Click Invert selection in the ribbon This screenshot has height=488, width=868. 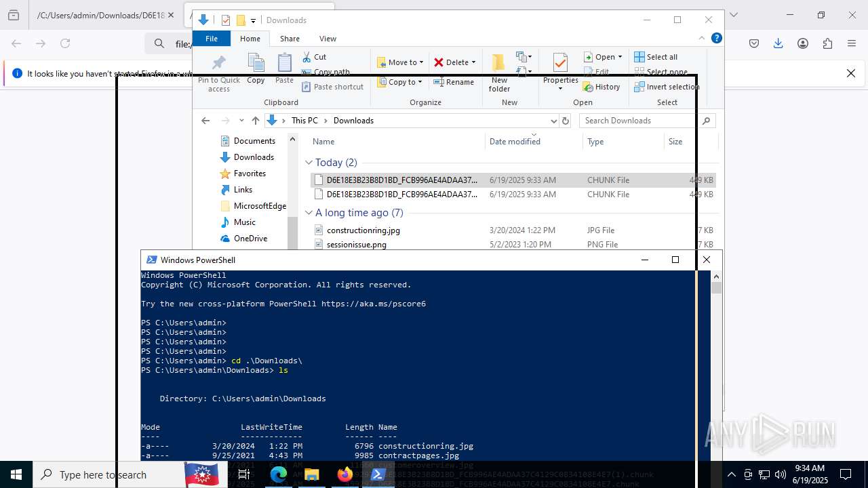[667, 87]
